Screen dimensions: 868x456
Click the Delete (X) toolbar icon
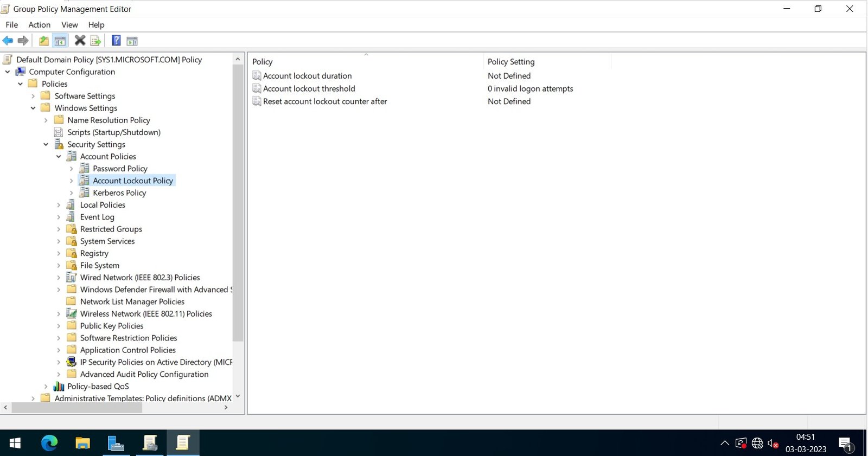point(80,40)
